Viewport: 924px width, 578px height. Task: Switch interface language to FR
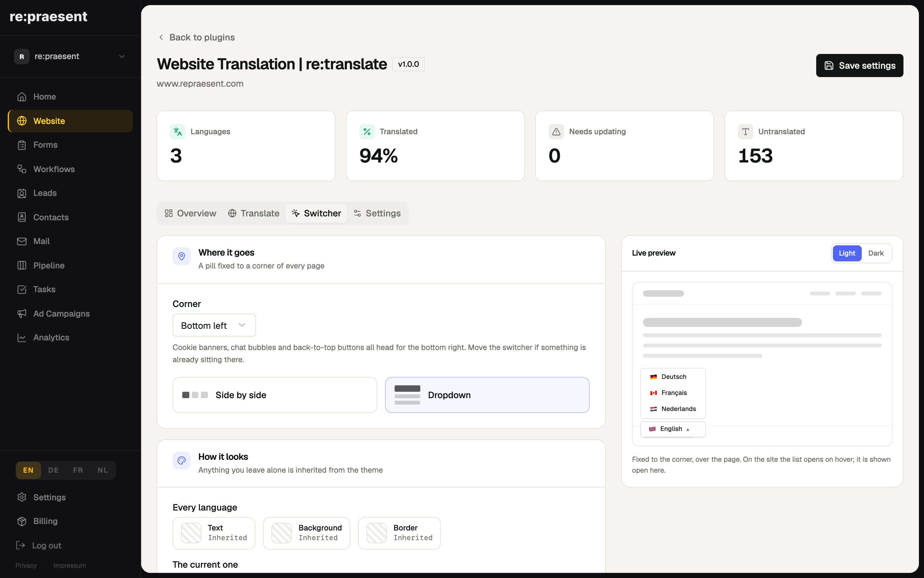pyautogui.click(x=78, y=470)
